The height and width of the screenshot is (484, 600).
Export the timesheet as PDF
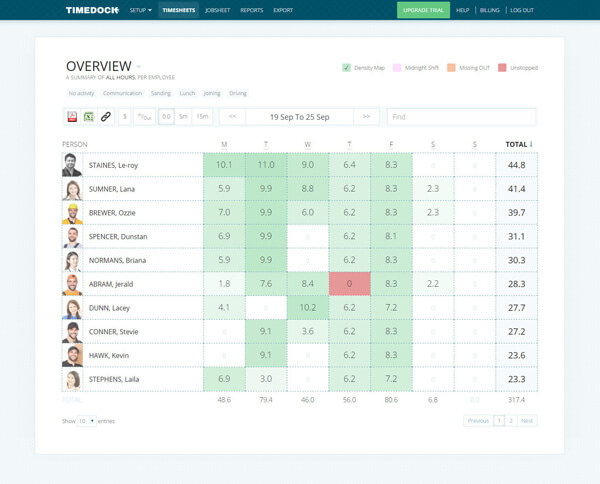72,117
